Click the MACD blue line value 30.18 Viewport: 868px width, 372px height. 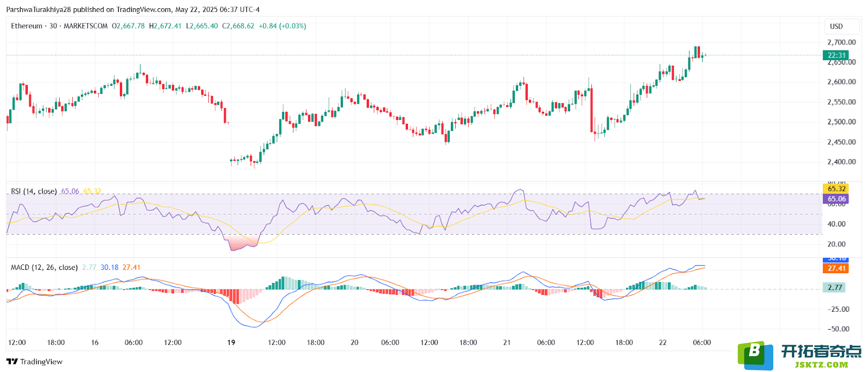tap(110, 267)
